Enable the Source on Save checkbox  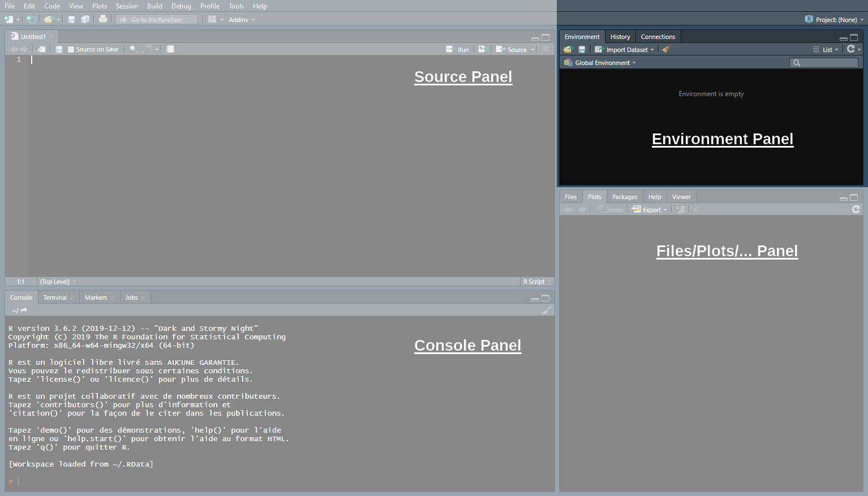pos(71,49)
